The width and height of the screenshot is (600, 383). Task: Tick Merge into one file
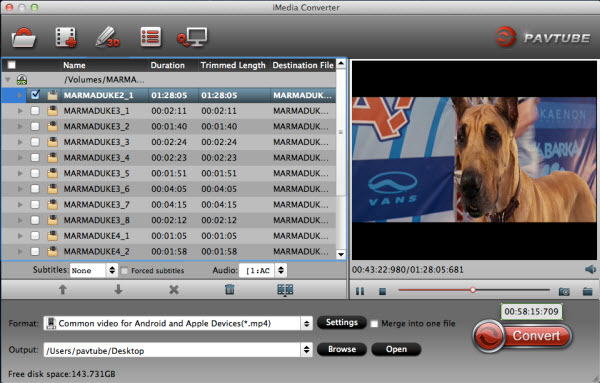(374, 324)
